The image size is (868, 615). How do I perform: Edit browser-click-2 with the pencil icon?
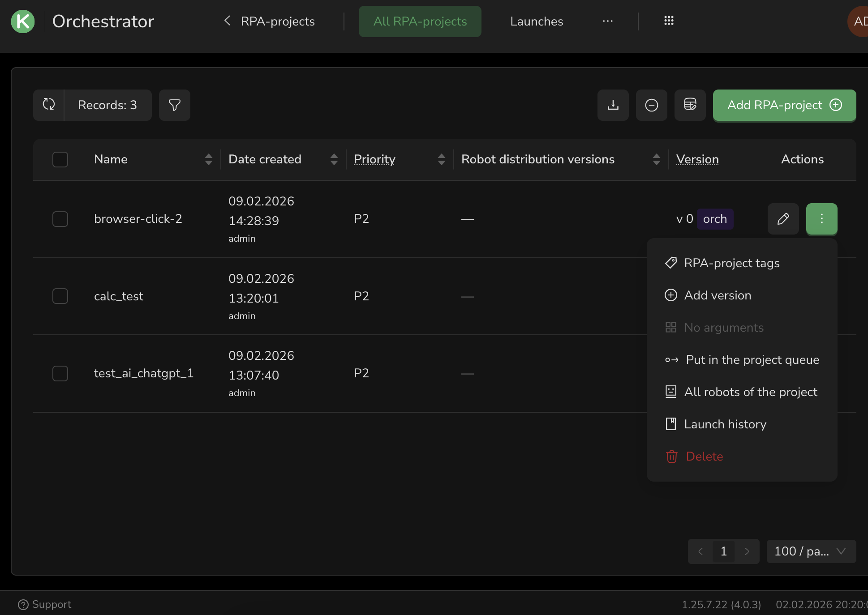(783, 219)
